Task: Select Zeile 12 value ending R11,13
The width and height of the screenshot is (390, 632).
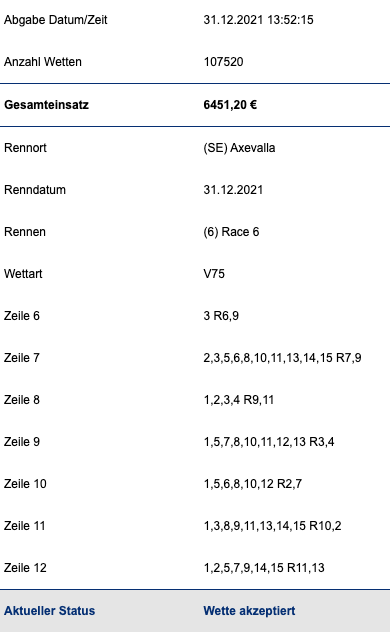Action: tap(264, 568)
